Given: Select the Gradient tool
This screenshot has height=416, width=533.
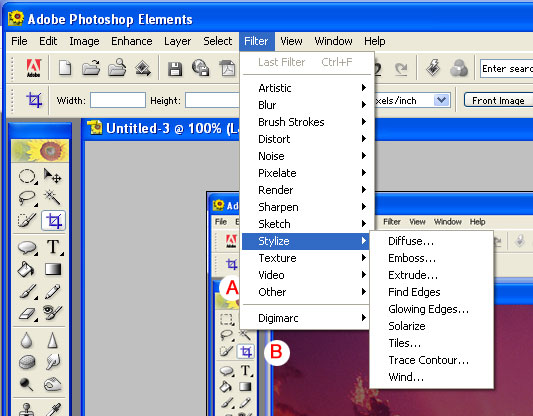Looking at the screenshot, I should 53,269.
